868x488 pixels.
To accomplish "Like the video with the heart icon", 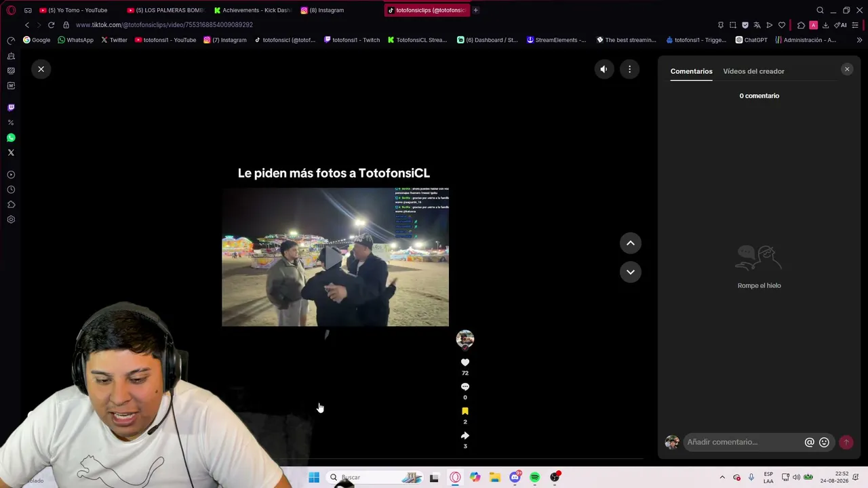I will (x=465, y=363).
